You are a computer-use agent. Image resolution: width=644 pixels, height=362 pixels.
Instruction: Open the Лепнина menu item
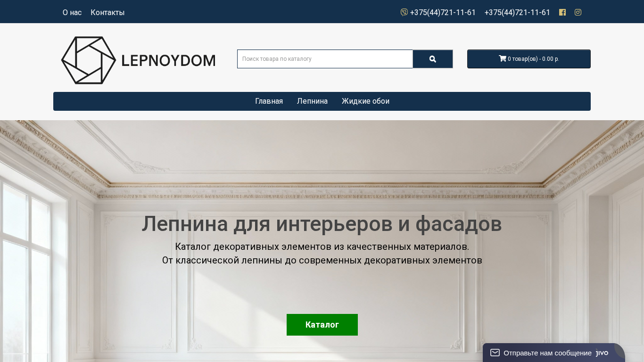tap(312, 101)
